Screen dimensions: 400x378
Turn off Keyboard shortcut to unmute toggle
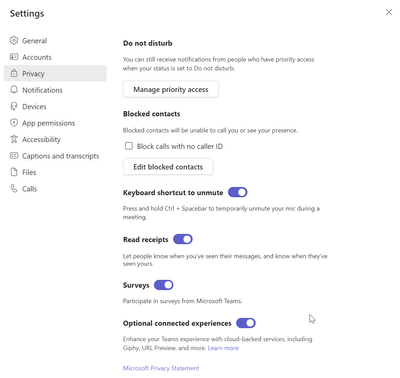[x=238, y=192]
